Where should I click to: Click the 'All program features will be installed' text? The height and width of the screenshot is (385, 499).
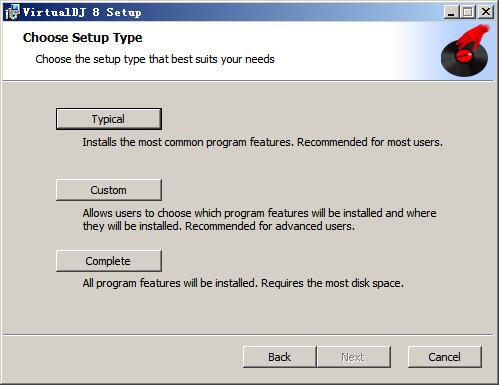tap(243, 283)
